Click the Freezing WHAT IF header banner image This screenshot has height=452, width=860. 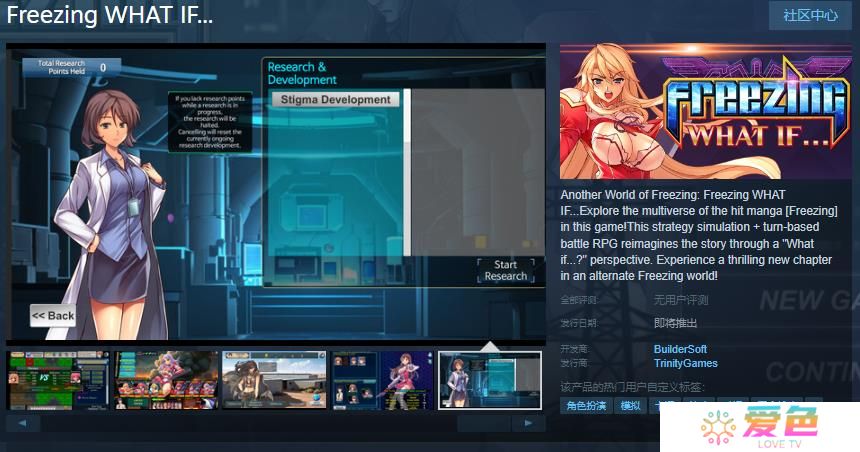pyautogui.click(x=706, y=111)
